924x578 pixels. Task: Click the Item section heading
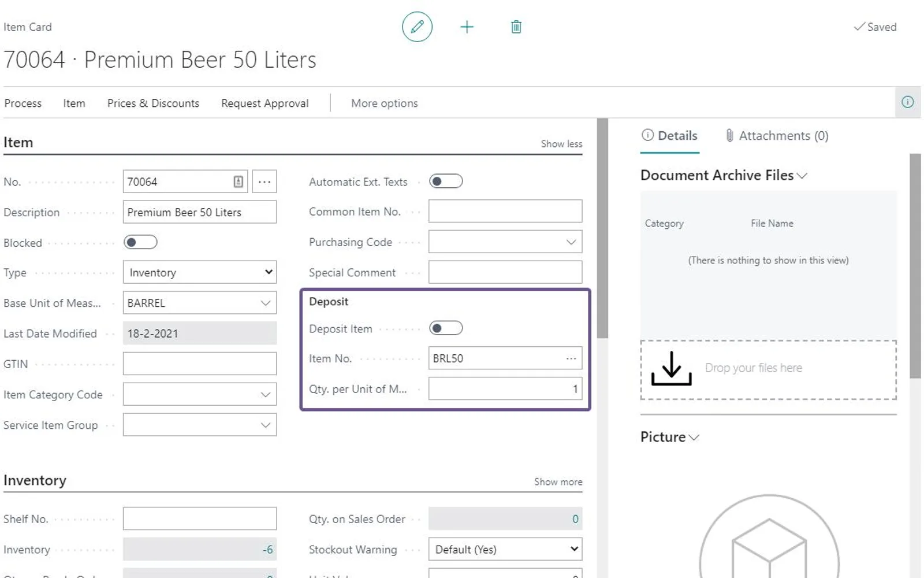18,142
